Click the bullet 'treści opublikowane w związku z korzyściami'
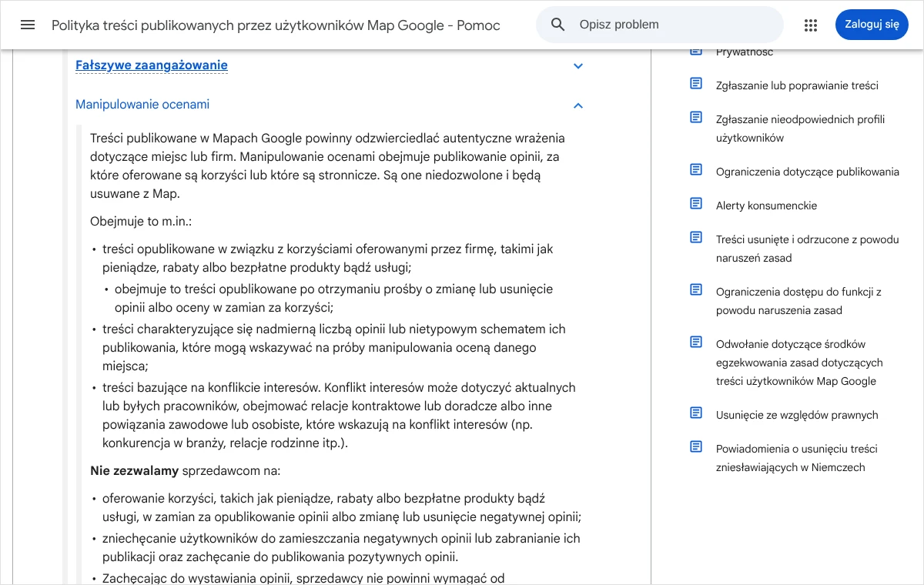 (x=327, y=259)
